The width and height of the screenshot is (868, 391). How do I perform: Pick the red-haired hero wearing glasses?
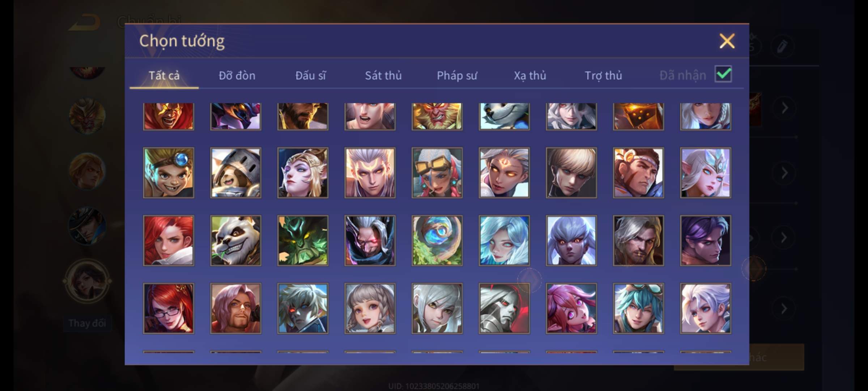[x=169, y=308]
